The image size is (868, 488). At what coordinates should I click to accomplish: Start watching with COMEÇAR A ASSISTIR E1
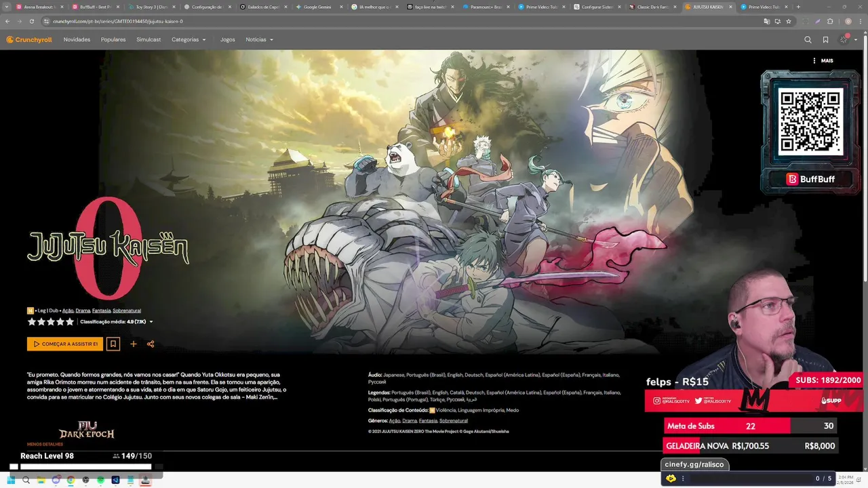[65, 344]
